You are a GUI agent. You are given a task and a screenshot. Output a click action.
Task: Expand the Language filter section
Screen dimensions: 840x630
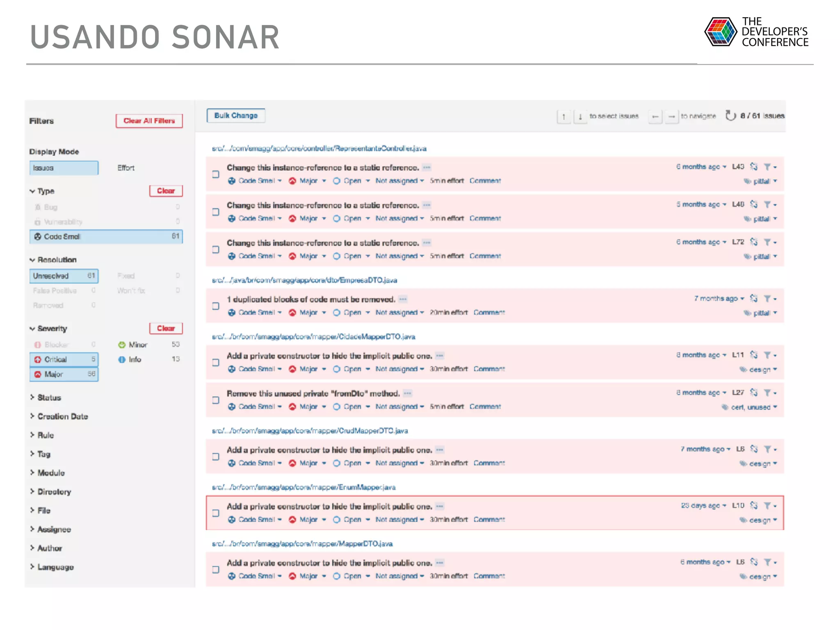[52, 567]
